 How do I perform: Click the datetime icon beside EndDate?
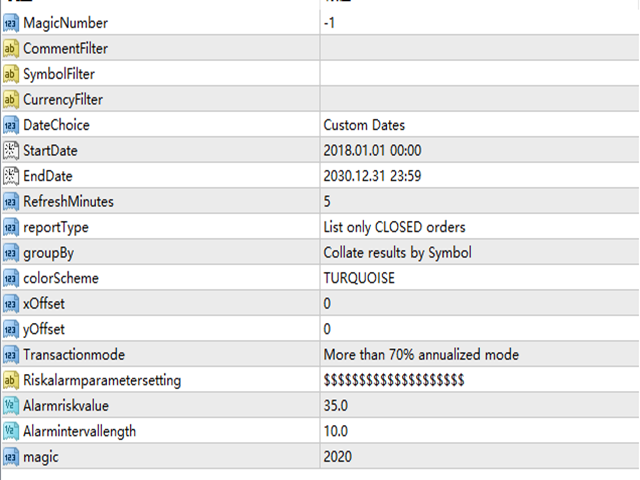tap(11, 176)
